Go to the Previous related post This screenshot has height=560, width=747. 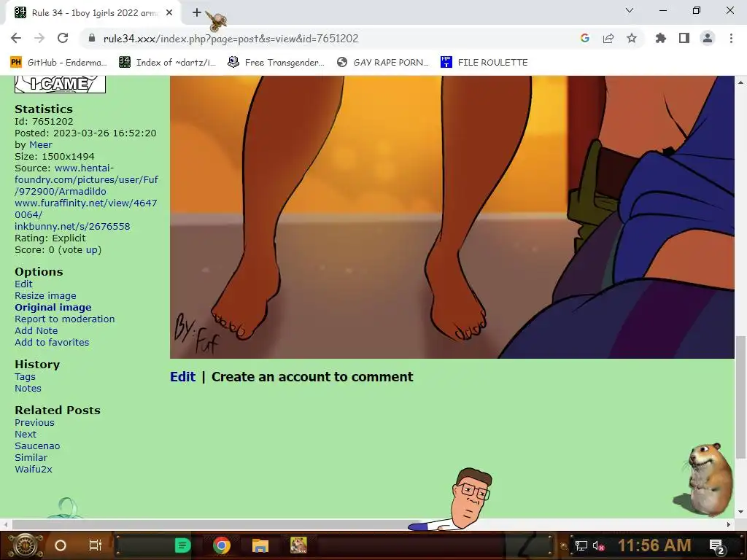pos(34,423)
